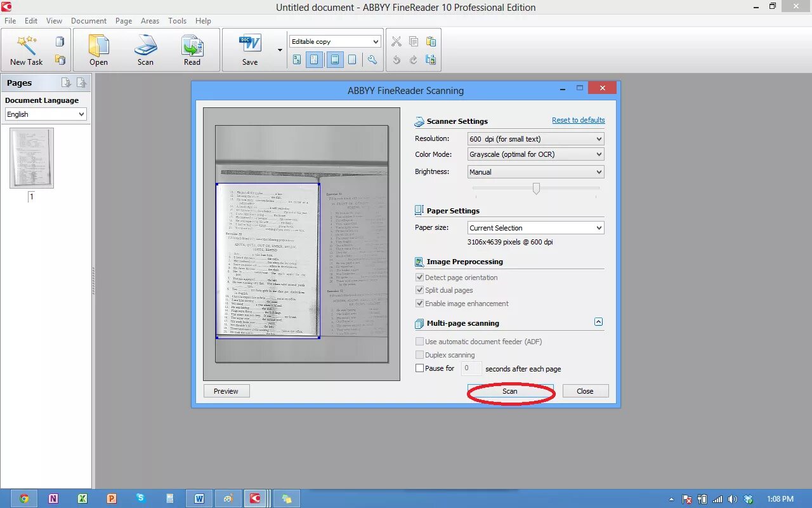Viewport: 812px width, 508px height.
Task: Click the Reset to defaults link
Action: click(x=579, y=120)
